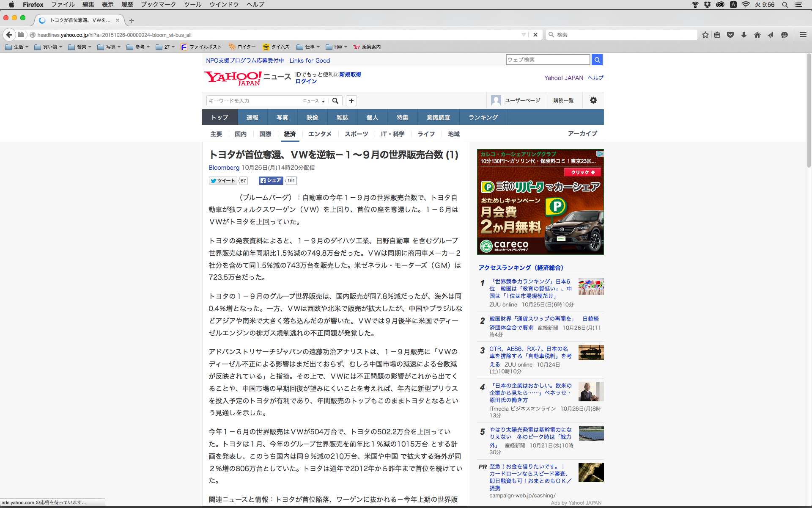Click the Yahoo news settings gear icon
The width and height of the screenshot is (812, 508).
click(x=593, y=100)
